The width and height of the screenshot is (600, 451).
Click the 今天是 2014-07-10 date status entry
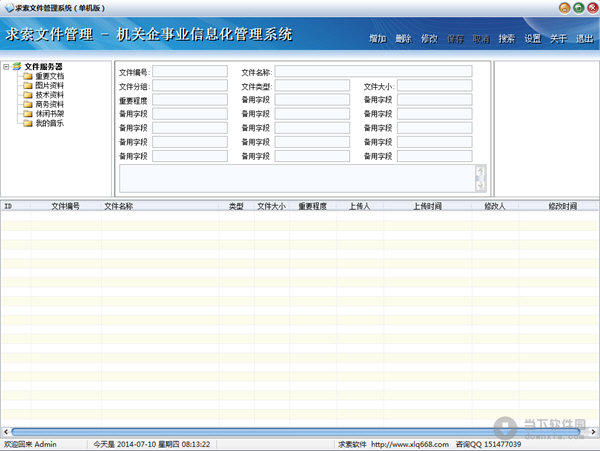tap(152, 444)
